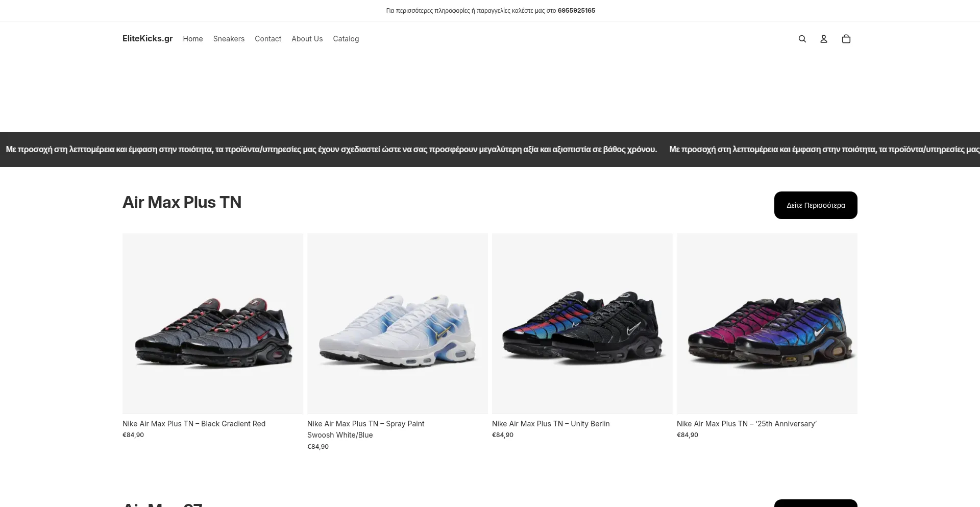Visit the About Us page
This screenshot has width=980, height=507.
[307, 39]
